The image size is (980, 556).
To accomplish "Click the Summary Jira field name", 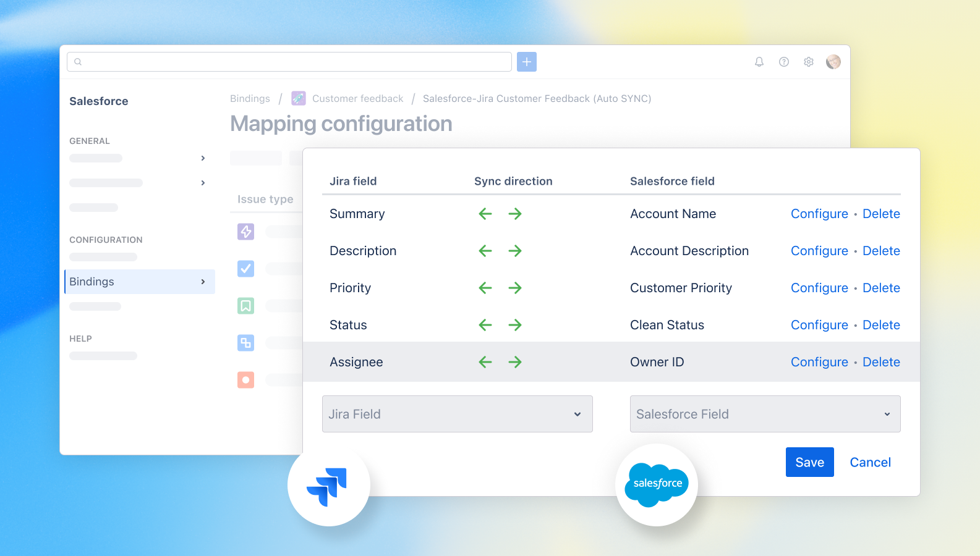I will 357,214.
